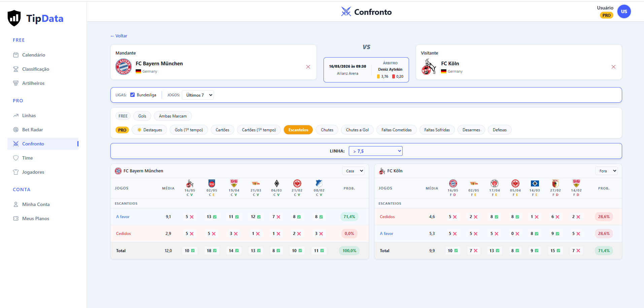
Task: Click the Bet Radar icon in the sidebar
Action: tap(16, 130)
